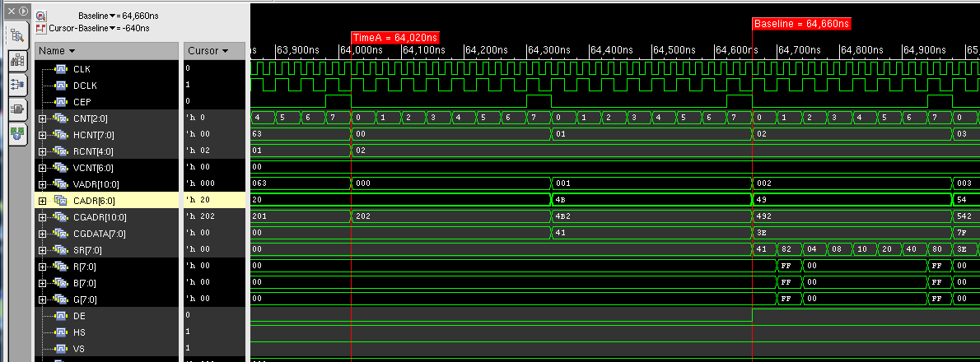This screenshot has height=362, width=980.
Task: Click the VADR[10:0] bus icon
Action: coord(61,184)
